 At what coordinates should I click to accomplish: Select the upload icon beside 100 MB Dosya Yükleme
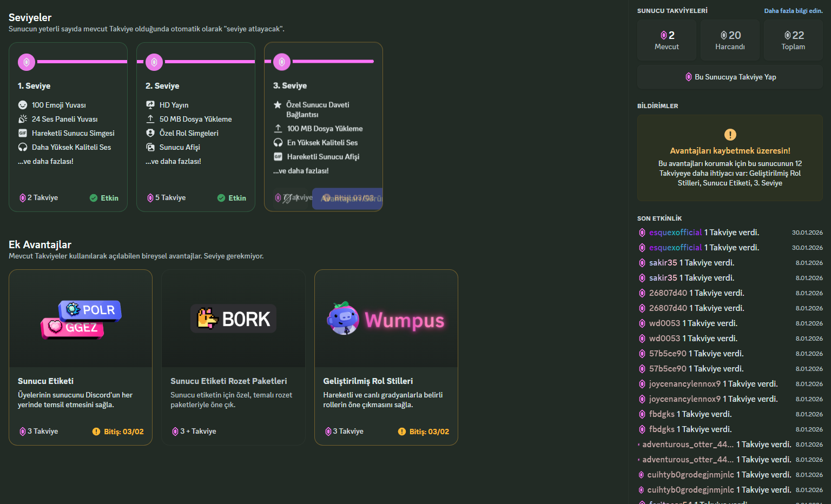[x=278, y=129]
